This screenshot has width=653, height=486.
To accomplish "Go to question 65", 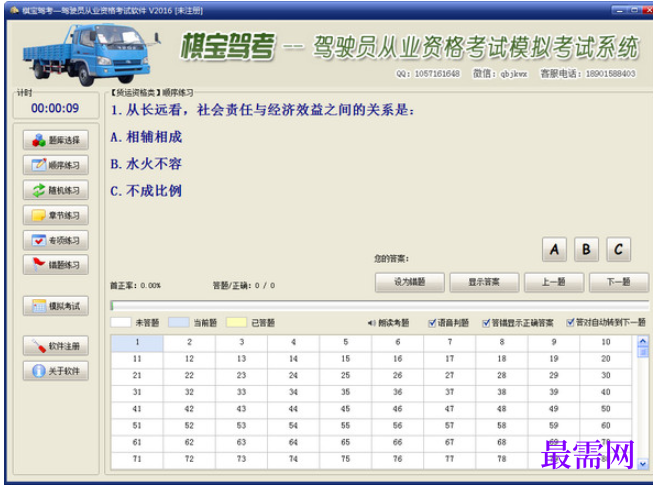I will [345, 443].
